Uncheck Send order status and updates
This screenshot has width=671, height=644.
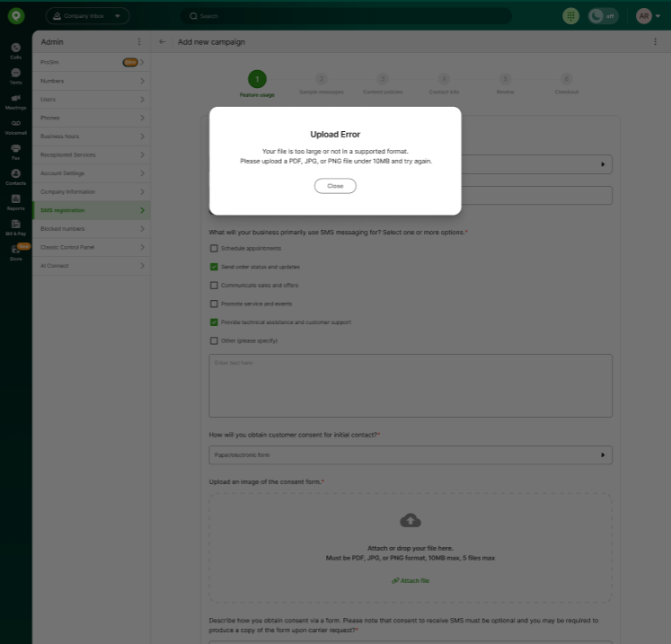pos(214,267)
